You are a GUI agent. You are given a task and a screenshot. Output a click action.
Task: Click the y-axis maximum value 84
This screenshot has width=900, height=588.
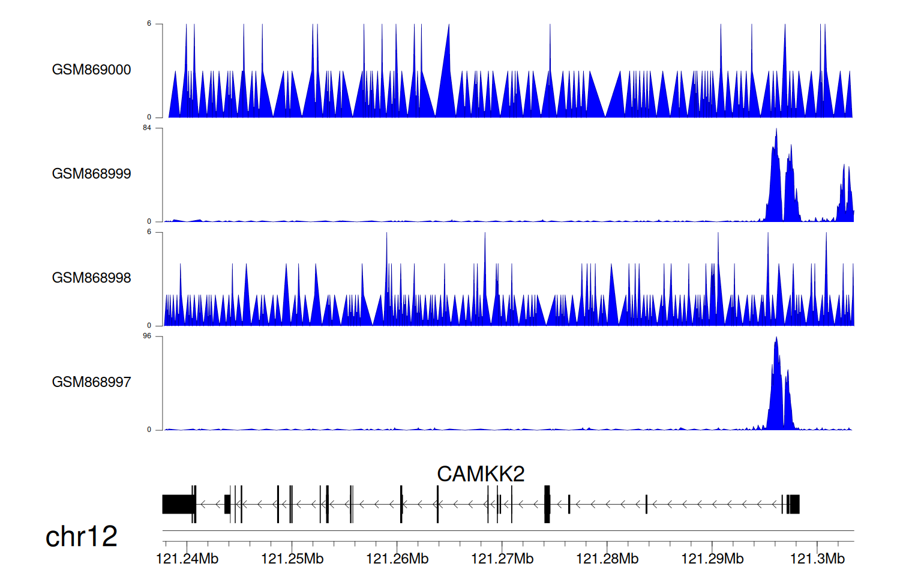tap(147, 128)
